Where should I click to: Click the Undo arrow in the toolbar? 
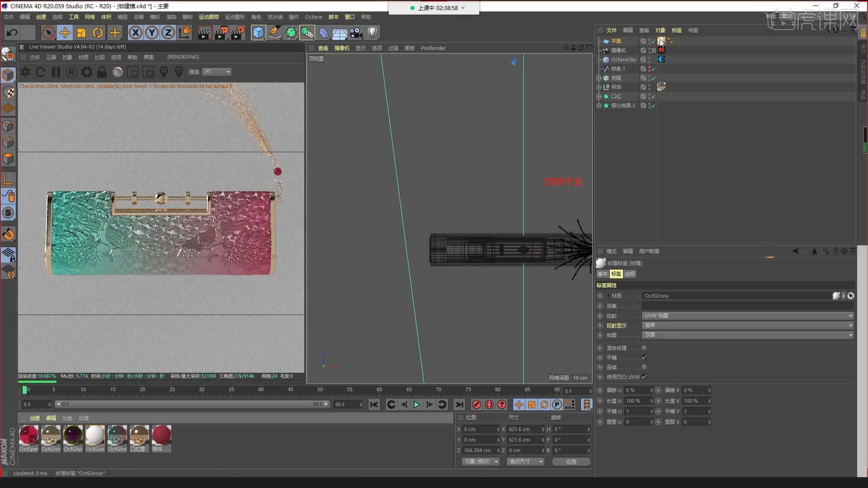point(12,33)
